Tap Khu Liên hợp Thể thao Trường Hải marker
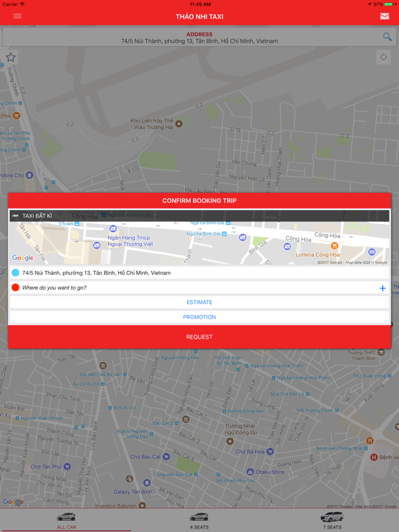Screen dimensions: 399x532 coord(179,124)
